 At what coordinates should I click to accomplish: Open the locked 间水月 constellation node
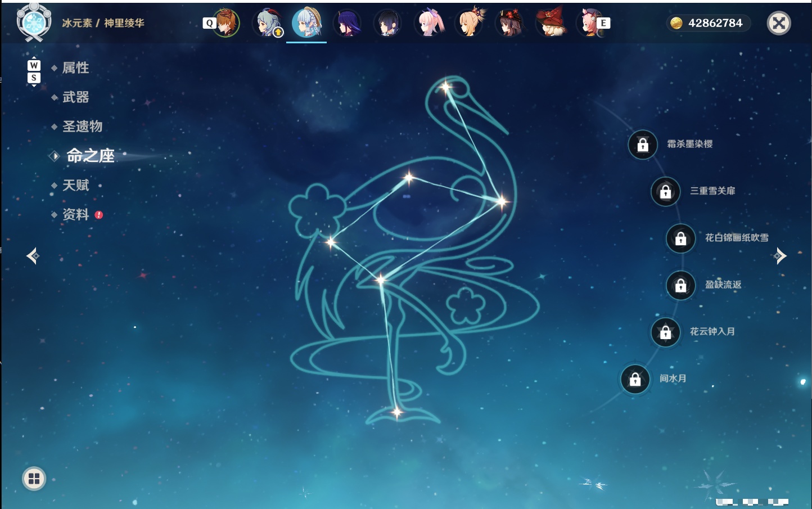click(x=635, y=379)
